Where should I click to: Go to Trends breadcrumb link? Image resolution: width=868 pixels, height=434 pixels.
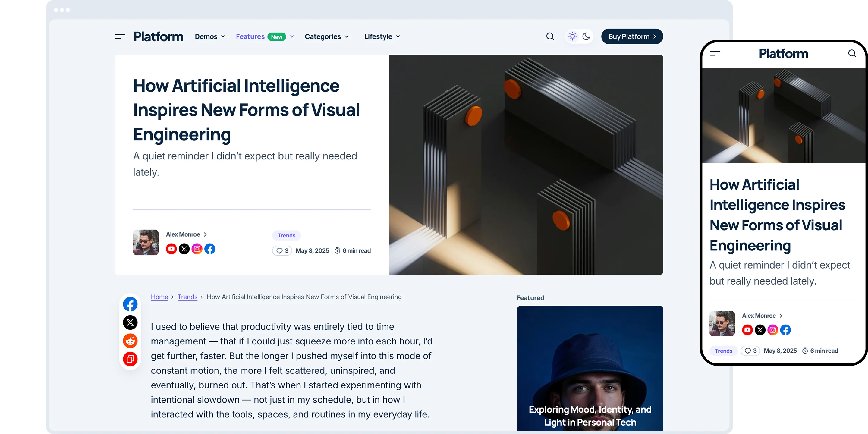[x=187, y=297]
